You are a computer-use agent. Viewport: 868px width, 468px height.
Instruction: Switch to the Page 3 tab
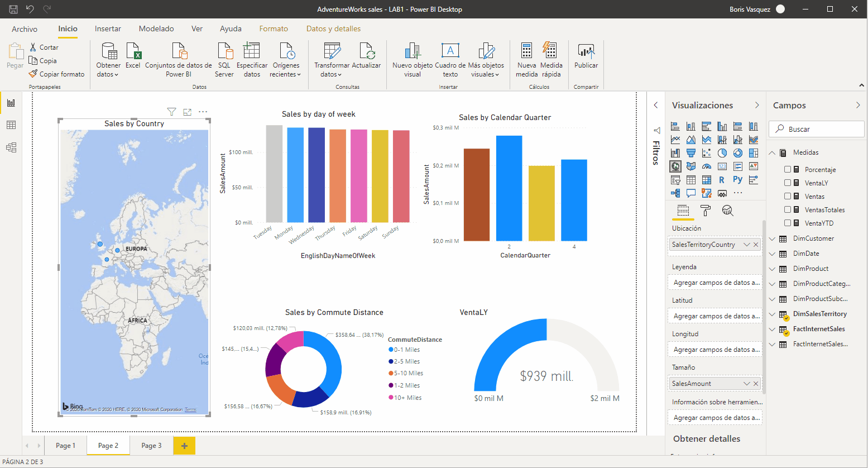pyautogui.click(x=151, y=445)
